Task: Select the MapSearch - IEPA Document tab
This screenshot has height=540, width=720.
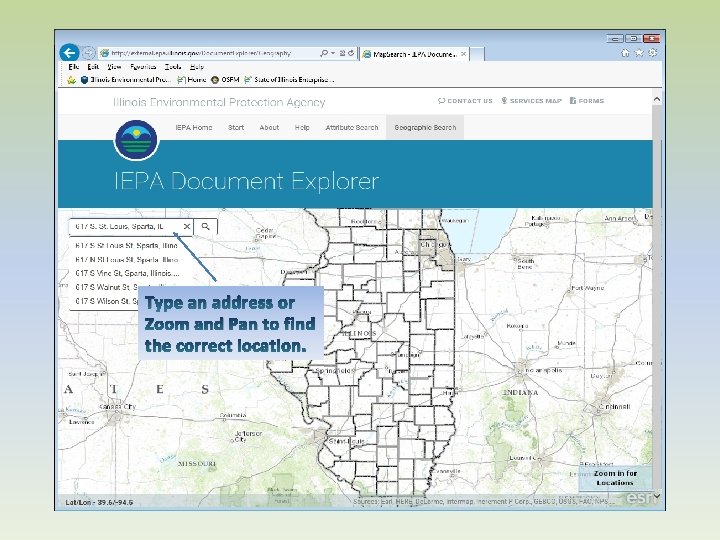Action: [414, 54]
